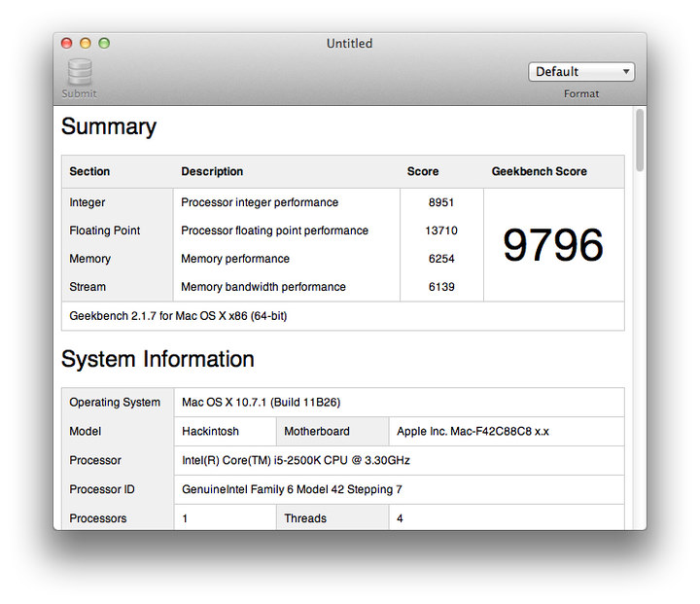
Task: Click the Geekbench 2.1.7 version line
Action: pyautogui.click(x=178, y=316)
